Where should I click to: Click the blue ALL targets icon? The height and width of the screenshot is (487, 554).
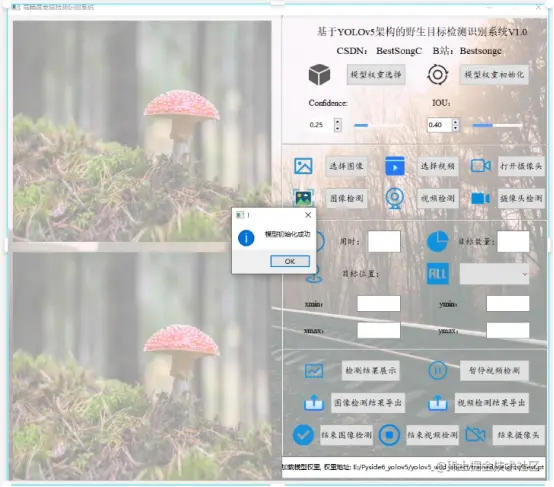click(438, 274)
